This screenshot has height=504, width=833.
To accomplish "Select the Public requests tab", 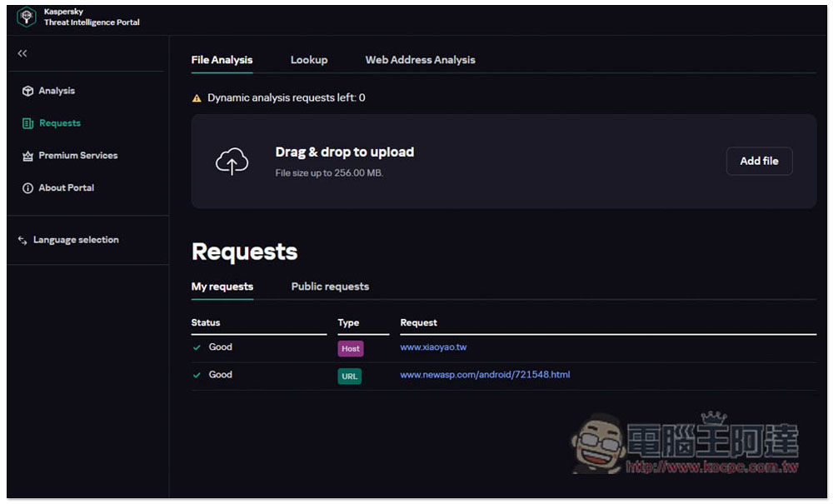I will pyautogui.click(x=330, y=287).
